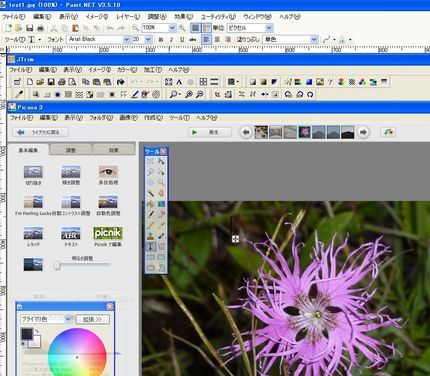This screenshot has height=376, width=430.
Task: Click the expand (拡張 >>) button in Colors window
Action: [x=93, y=319]
